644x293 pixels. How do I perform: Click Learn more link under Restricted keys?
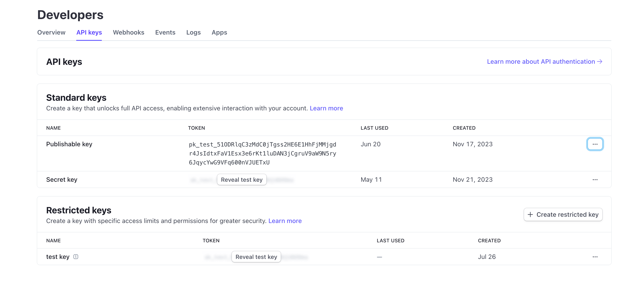coord(285,221)
